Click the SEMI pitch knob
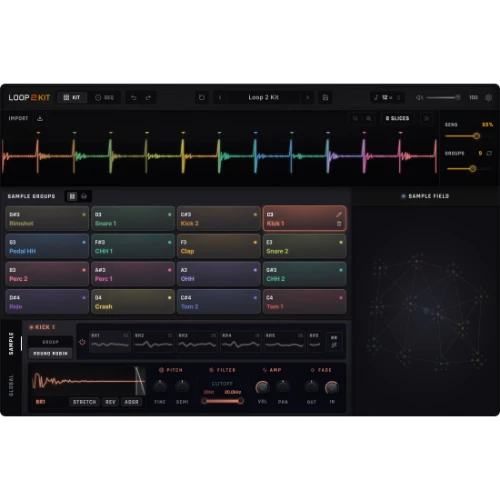 [182, 387]
